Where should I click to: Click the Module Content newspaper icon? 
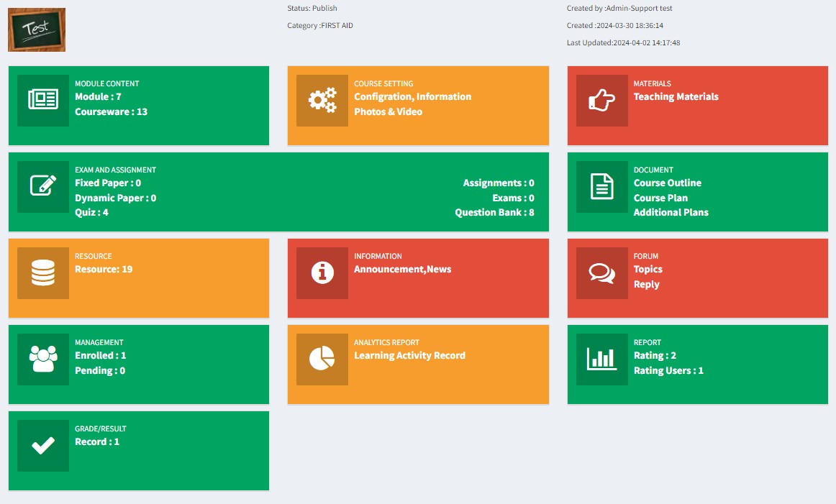(43, 101)
